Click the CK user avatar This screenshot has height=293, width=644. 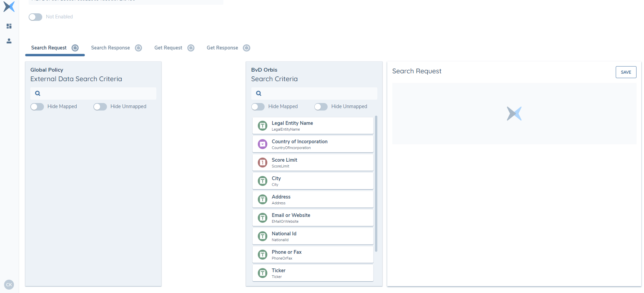(9, 284)
